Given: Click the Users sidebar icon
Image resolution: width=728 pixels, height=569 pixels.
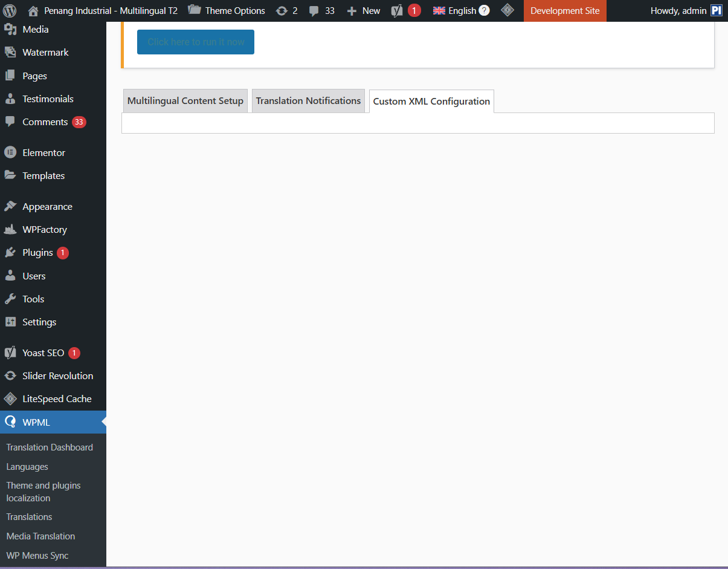Looking at the screenshot, I should click(10, 276).
